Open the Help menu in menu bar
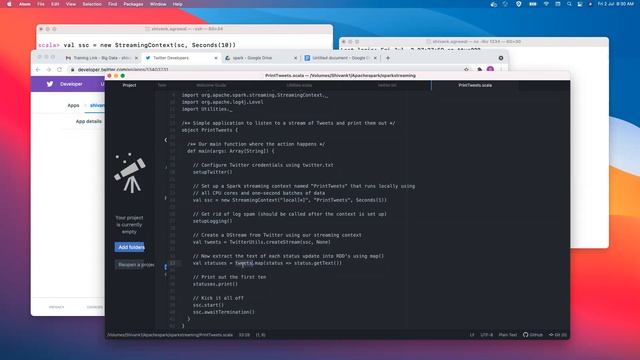 tap(178, 4)
